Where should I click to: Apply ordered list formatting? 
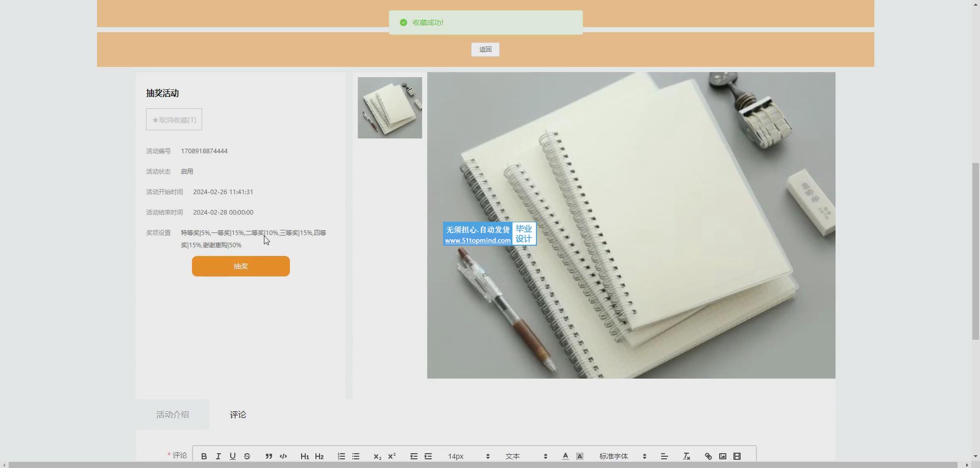coord(341,456)
